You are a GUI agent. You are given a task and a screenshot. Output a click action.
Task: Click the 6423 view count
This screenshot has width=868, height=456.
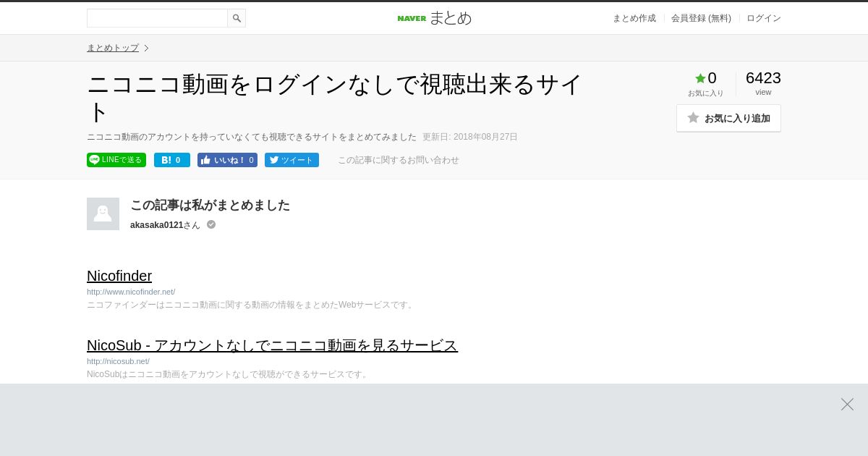click(763, 78)
